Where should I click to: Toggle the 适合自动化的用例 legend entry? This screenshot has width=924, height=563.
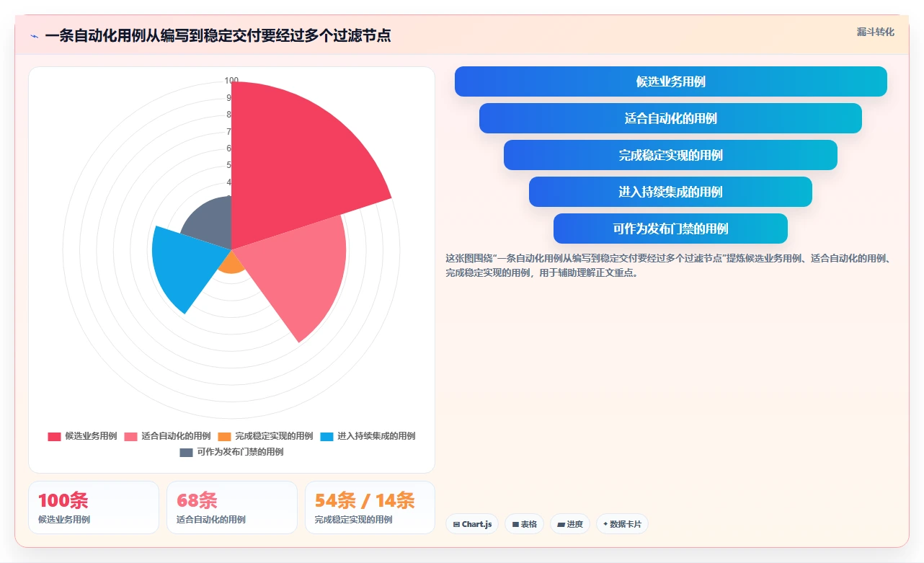[167, 436]
